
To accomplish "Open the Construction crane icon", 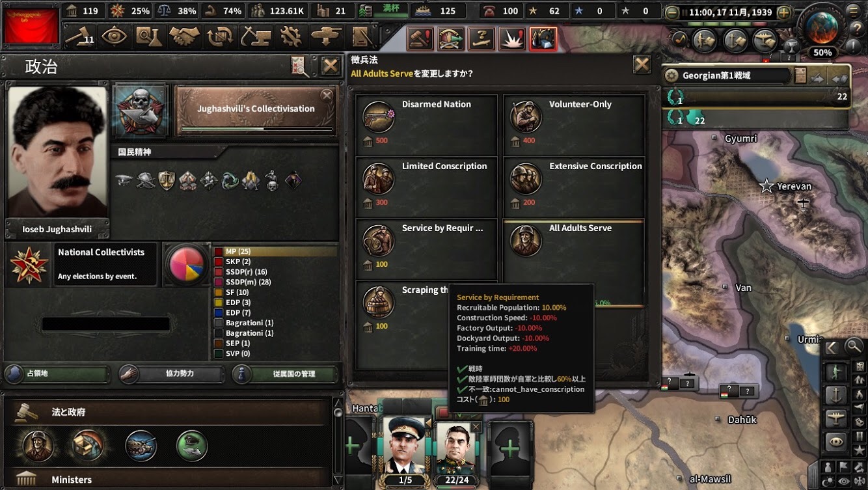I will [256, 36].
